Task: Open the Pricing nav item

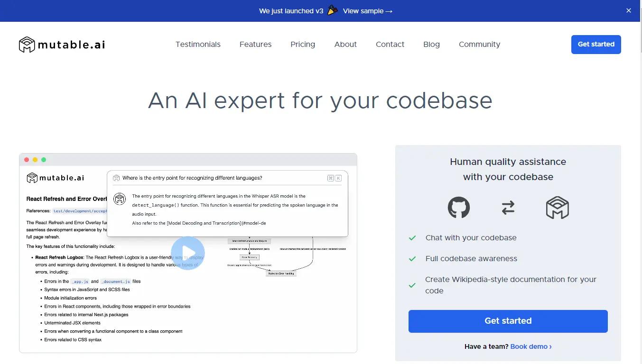Action: (303, 44)
